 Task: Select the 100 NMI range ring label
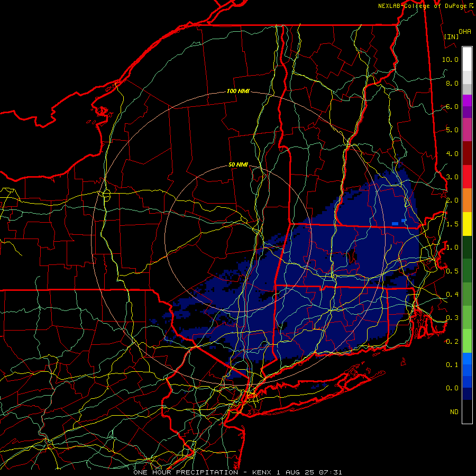coord(238,91)
